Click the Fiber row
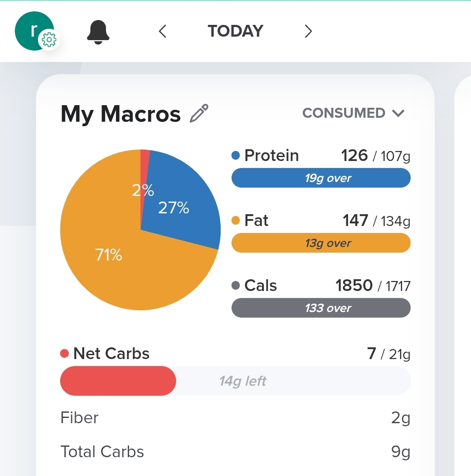 coord(235,418)
